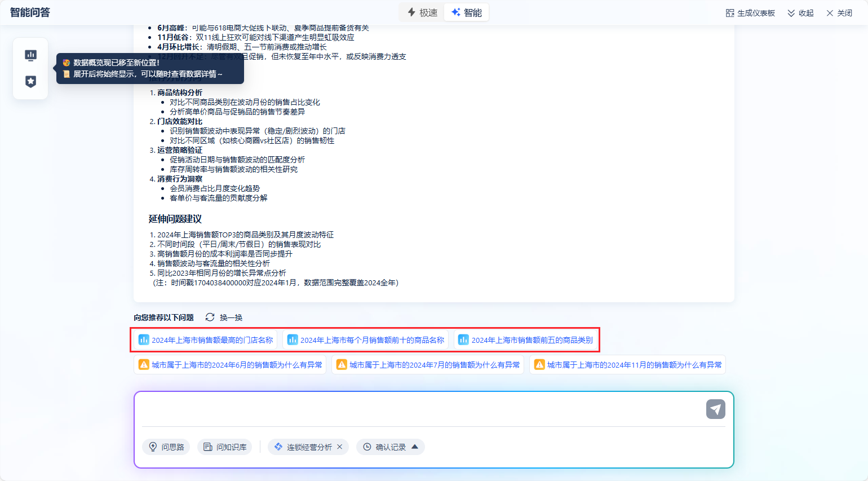Click the bullet 会员消费占比月度变化趋势

215,188
